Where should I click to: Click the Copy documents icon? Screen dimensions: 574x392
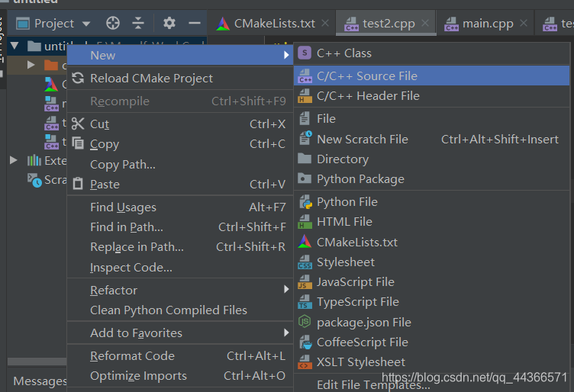tap(78, 143)
